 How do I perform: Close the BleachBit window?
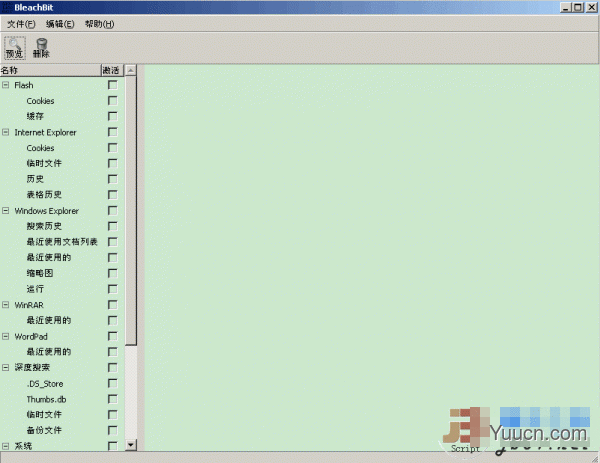[591, 7]
